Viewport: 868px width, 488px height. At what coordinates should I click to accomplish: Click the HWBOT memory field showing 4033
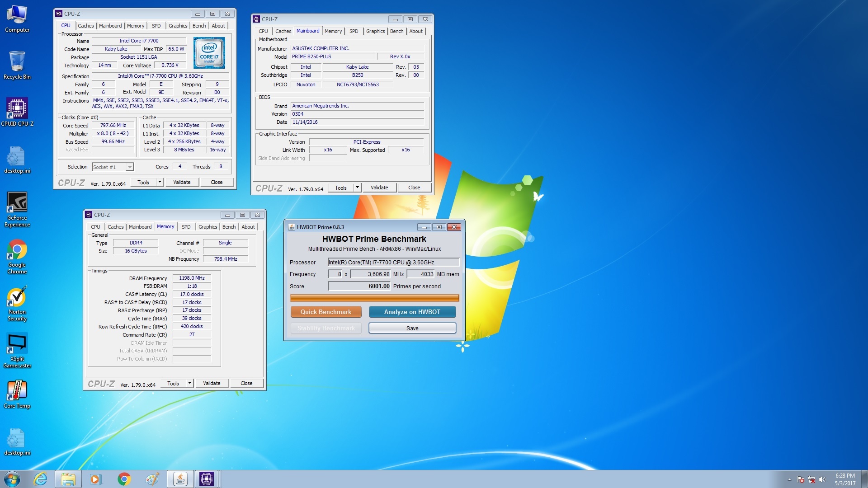tap(420, 274)
